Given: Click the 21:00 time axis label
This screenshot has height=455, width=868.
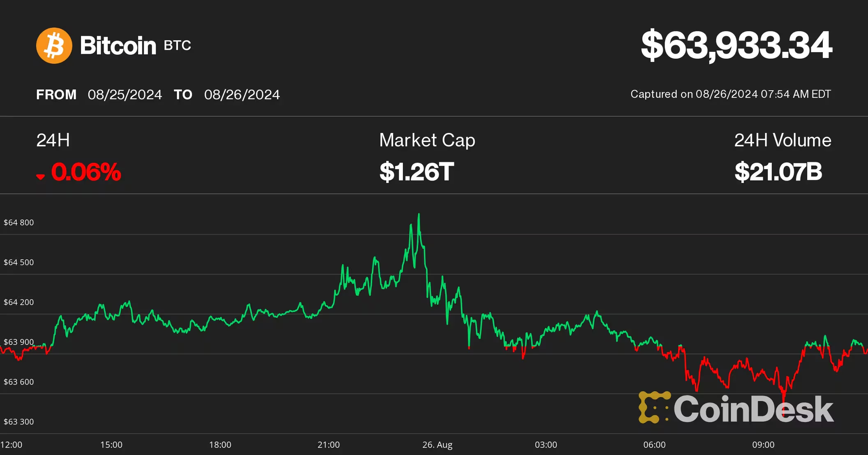Looking at the screenshot, I should point(328,445).
